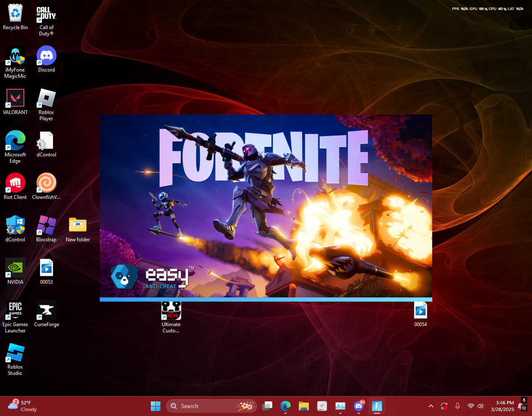Click the sync tray icon with red dot
532x416 pixels.
pyautogui.click(x=444, y=406)
